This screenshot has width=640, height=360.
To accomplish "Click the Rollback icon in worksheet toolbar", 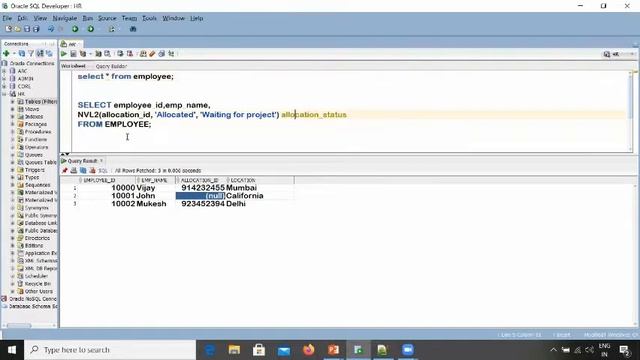I will pyautogui.click(x=130, y=54).
